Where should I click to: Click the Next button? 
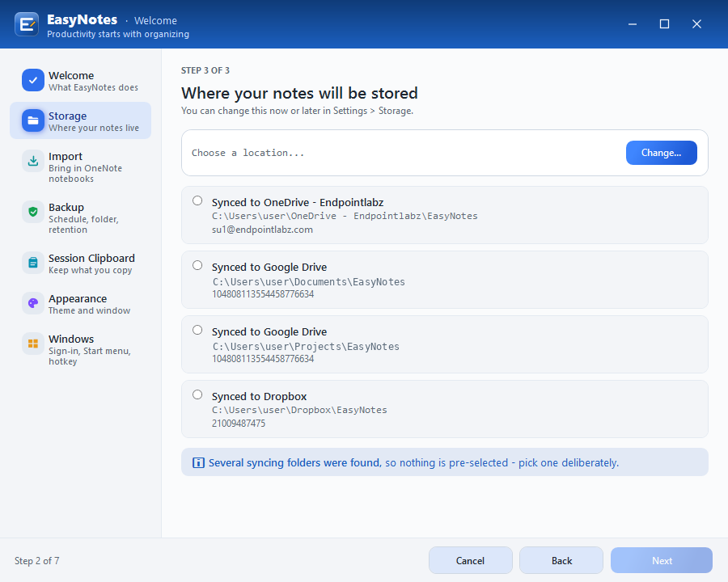(x=662, y=560)
